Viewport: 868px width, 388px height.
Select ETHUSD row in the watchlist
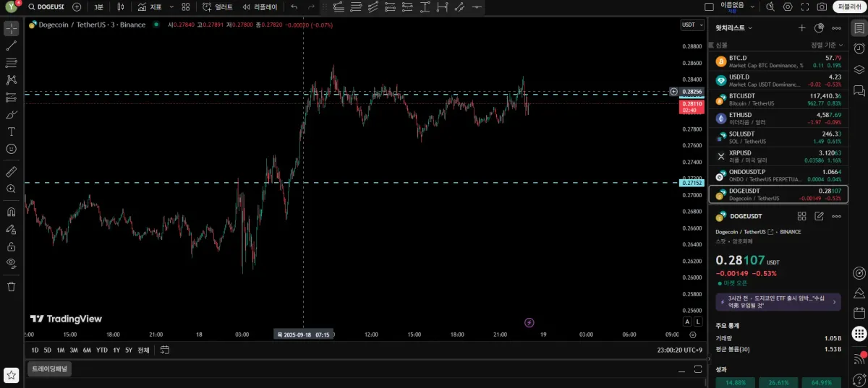coord(778,118)
